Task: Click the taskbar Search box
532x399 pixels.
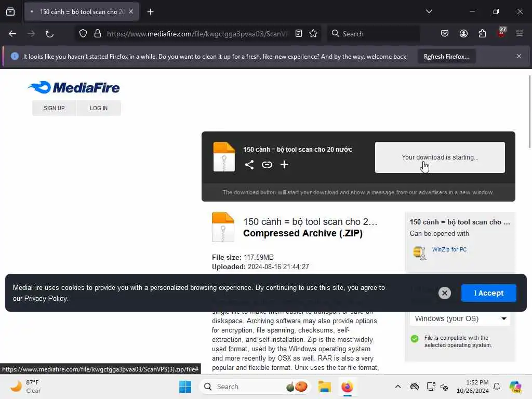Action: [x=255, y=387]
